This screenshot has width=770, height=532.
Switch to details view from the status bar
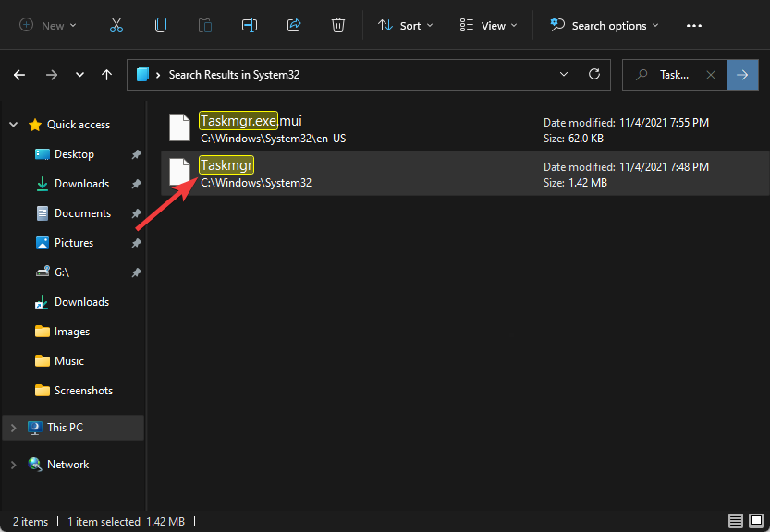tap(736, 520)
